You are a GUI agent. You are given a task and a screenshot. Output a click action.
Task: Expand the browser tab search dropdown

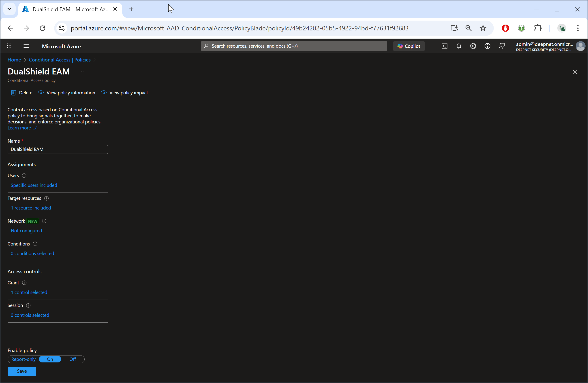pyautogui.click(x=9, y=9)
